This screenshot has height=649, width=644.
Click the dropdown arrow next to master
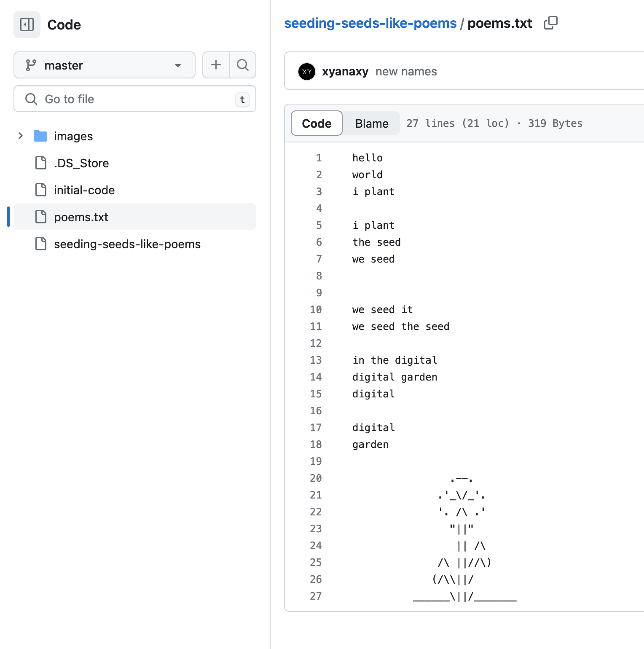(x=178, y=65)
